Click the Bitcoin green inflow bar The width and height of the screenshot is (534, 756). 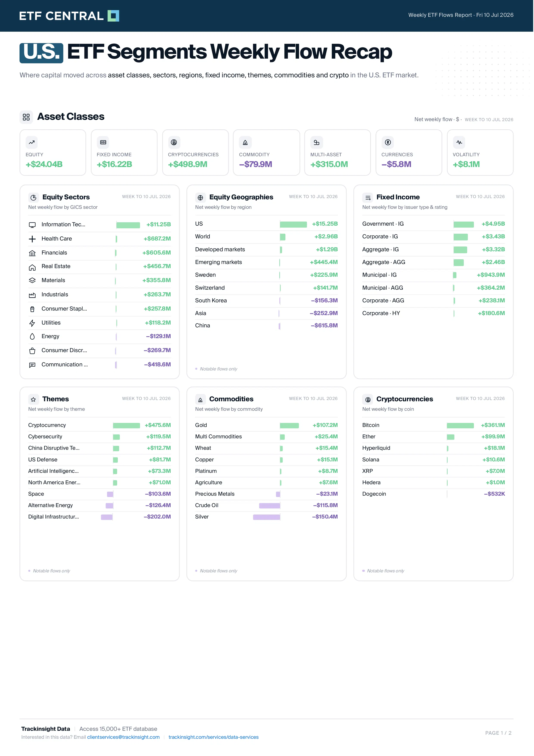coord(460,425)
